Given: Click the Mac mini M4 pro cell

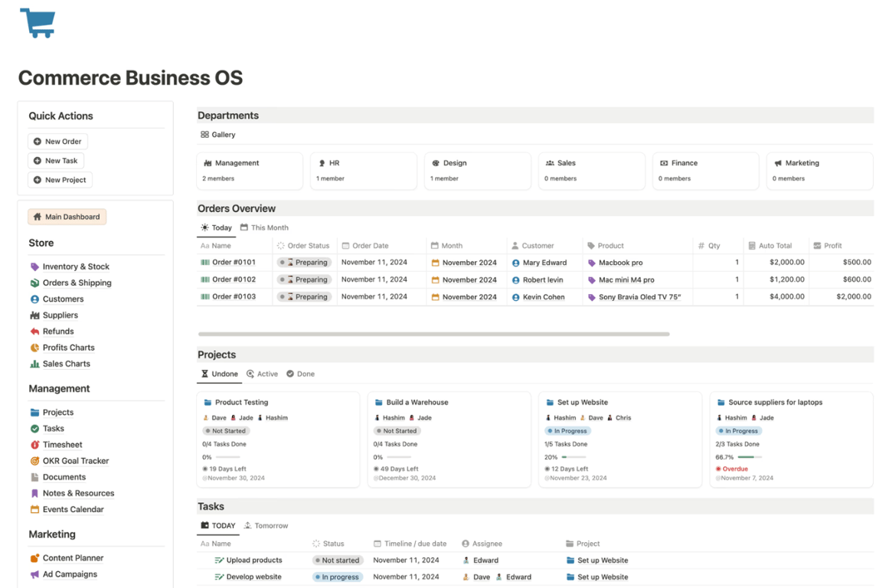Looking at the screenshot, I should [638, 279].
